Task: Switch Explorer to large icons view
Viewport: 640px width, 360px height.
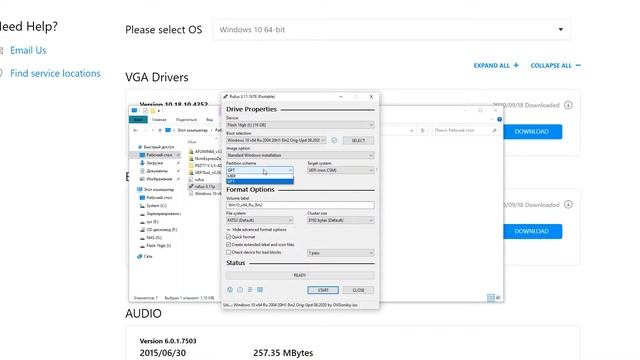Action: [498, 297]
